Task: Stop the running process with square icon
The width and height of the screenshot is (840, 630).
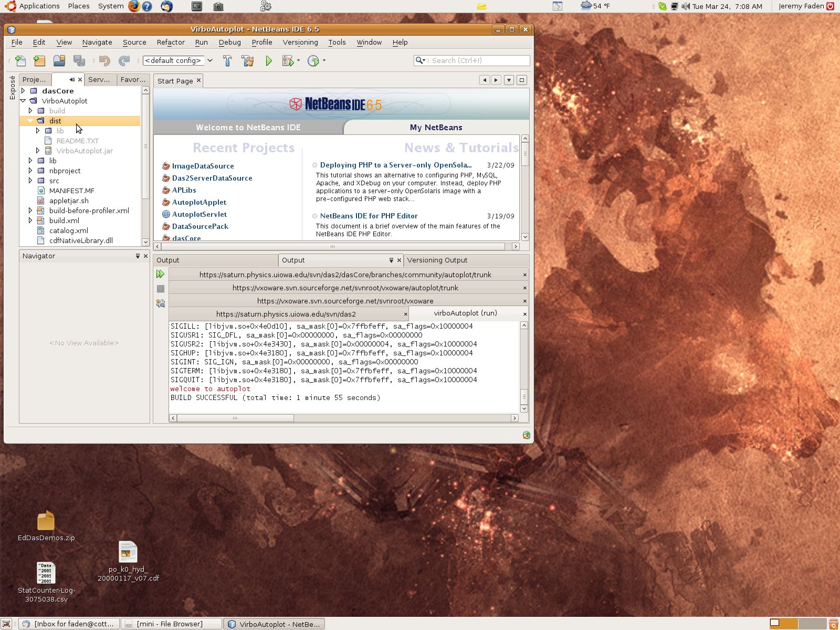Action: [160, 288]
